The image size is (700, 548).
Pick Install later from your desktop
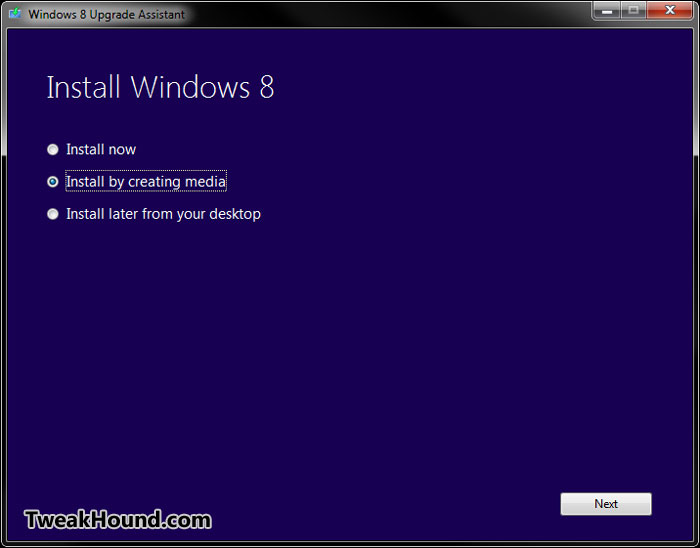pos(53,214)
